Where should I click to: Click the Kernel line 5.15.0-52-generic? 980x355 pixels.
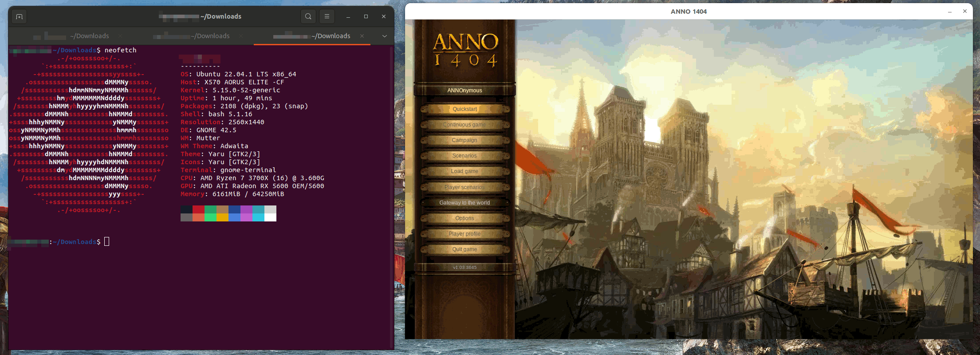pyautogui.click(x=230, y=90)
